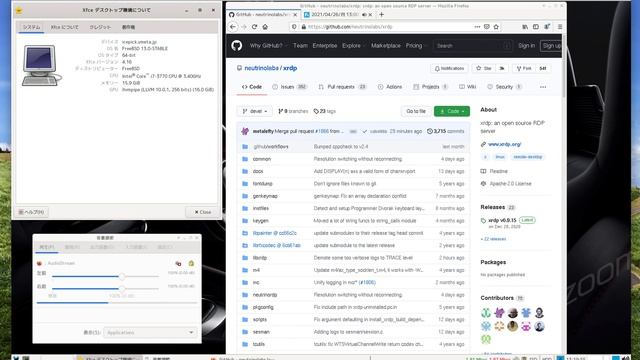Click librfxcodec submodule entry
Image resolution: width=640 pixels, height=360 pixels.
tap(276, 245)
